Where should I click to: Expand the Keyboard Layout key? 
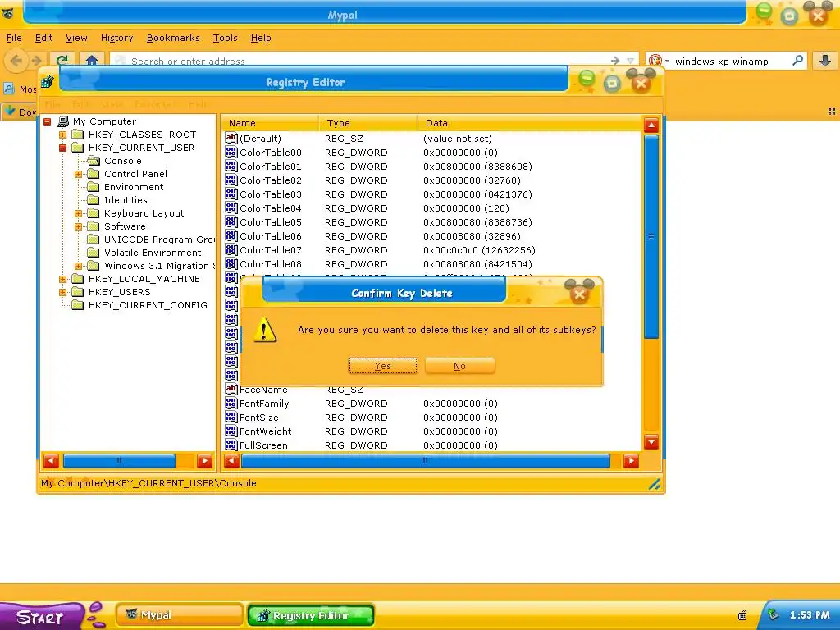point(78,213)
